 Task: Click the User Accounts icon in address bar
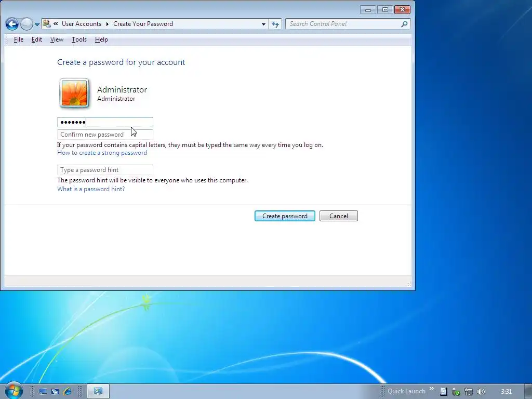tap(47, 24)
